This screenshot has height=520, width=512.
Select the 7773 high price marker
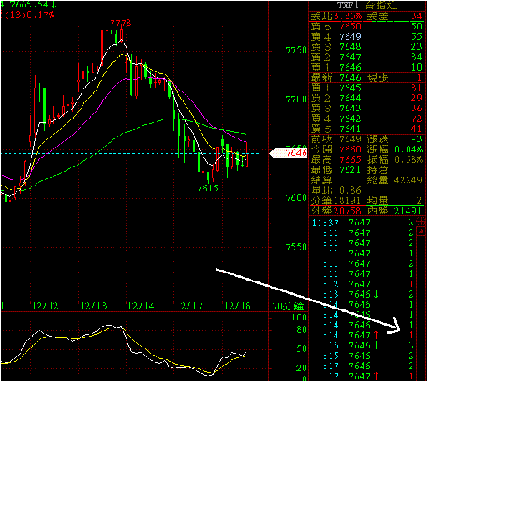coord(121,23)
